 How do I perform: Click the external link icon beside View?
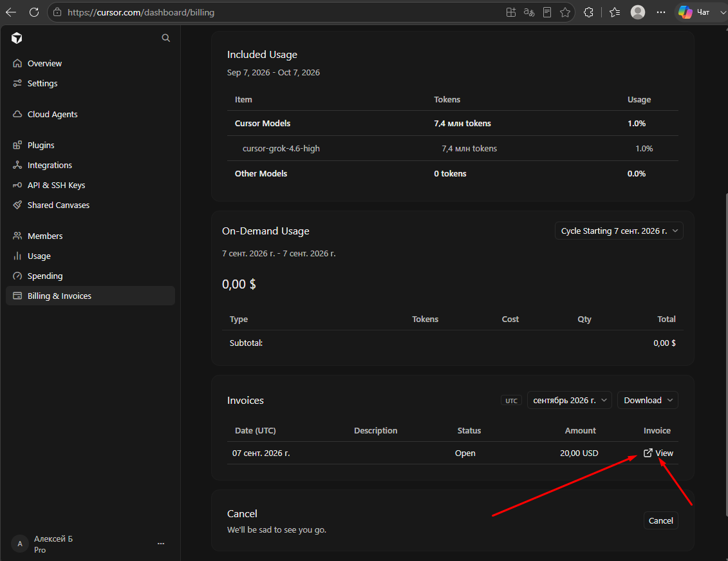click(648, 453)
